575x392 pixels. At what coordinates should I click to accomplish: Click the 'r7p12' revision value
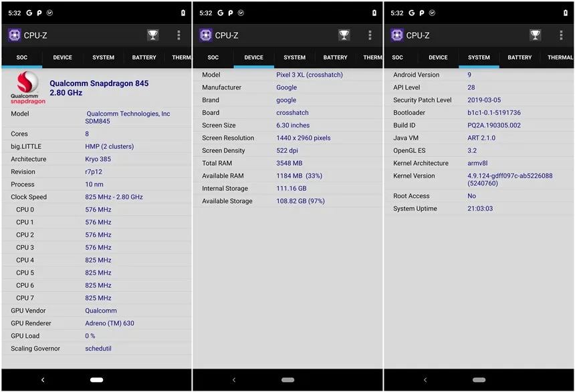(94, 172)
